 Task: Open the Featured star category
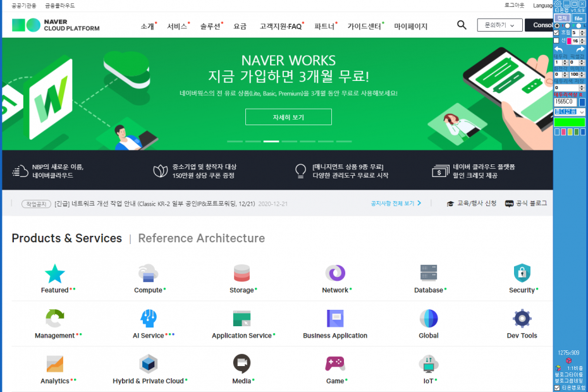pyautogui.click(x=55, y=274)
